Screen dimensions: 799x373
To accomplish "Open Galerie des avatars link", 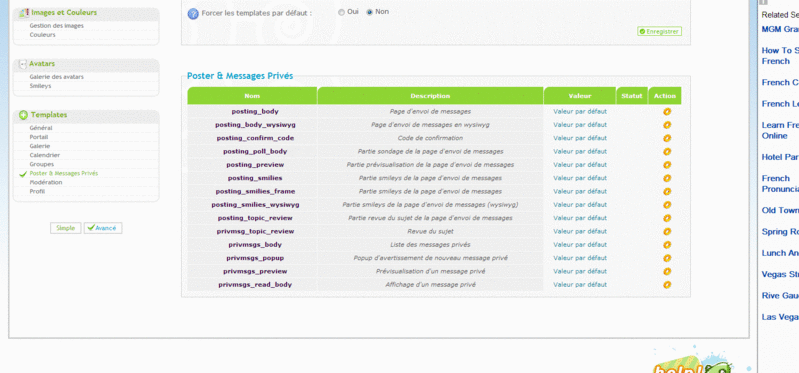I will pos(57,77).
